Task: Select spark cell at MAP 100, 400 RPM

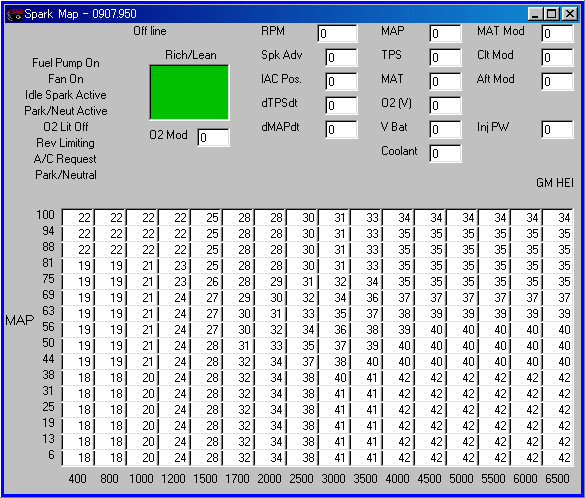Action: coord(78,217)
